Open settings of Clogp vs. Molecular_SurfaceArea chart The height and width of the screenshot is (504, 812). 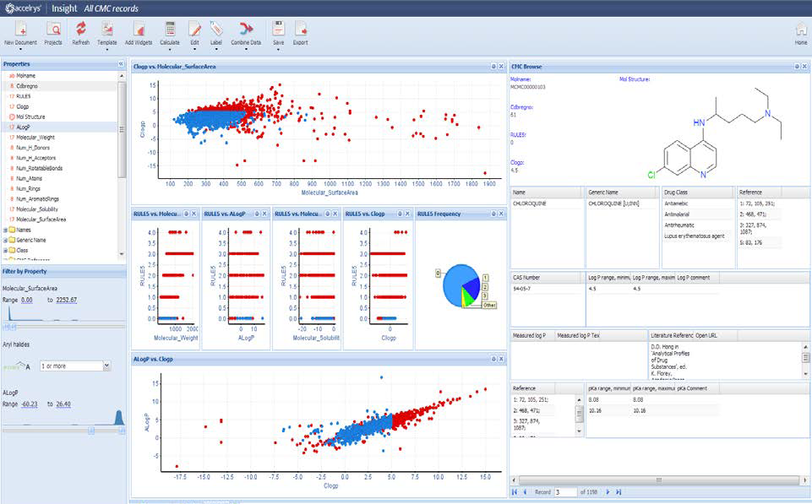pyautogui.click(x=493, y=67)
